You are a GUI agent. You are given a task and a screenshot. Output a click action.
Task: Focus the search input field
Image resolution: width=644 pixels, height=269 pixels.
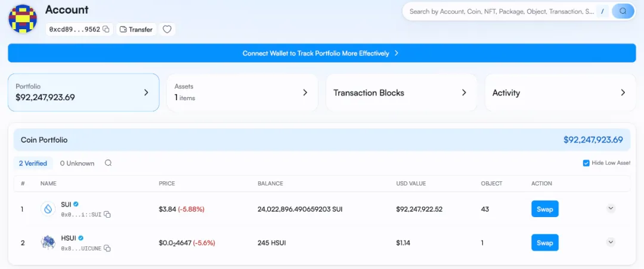coord(501,11)
